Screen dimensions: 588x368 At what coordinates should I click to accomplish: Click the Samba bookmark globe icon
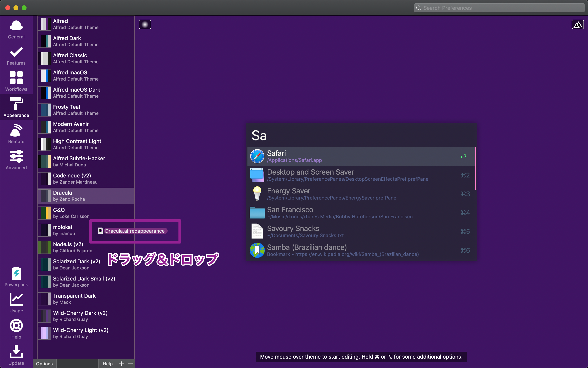tap(257, 250)
